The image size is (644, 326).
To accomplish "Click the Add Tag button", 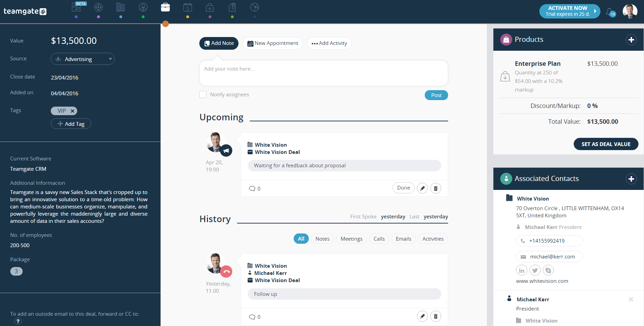I will tap(71, 124).
